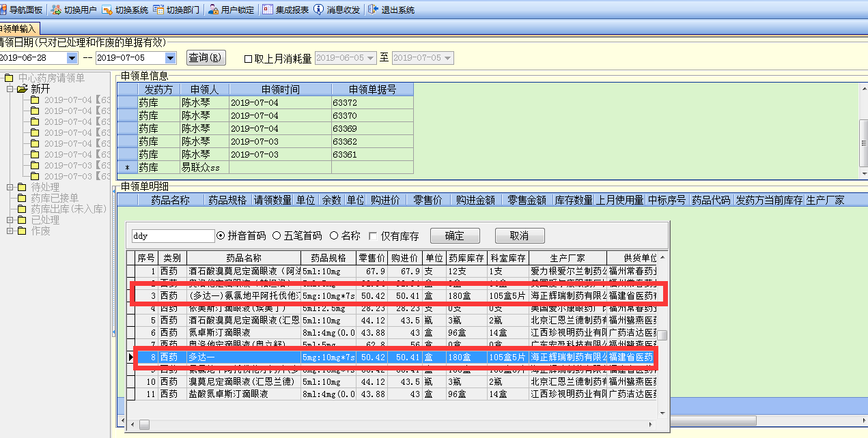Open the 消息收发 messaging icon
868x438 pixels.
318,10
